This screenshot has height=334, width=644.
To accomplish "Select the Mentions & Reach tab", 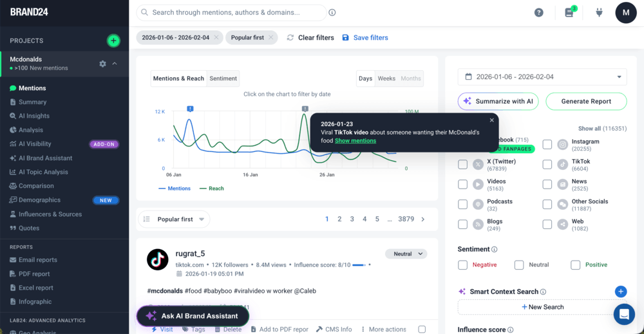I will pyautogui.click(x=178, y=79).
